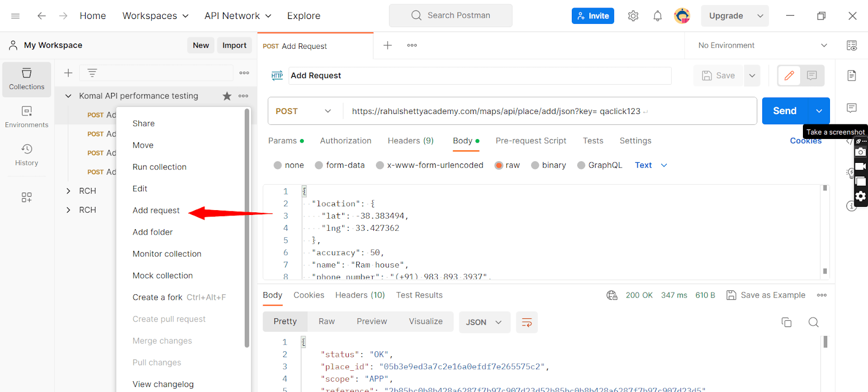868x392 pixels.
Task: Change the POST method dropdown
Action: pyautogui.click(x=304, y=111)
